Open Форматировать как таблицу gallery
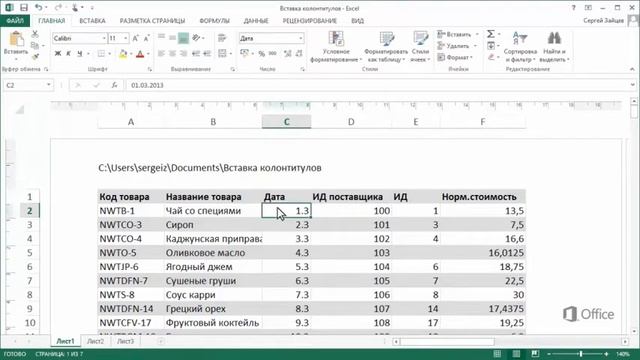 click(386, 47)
